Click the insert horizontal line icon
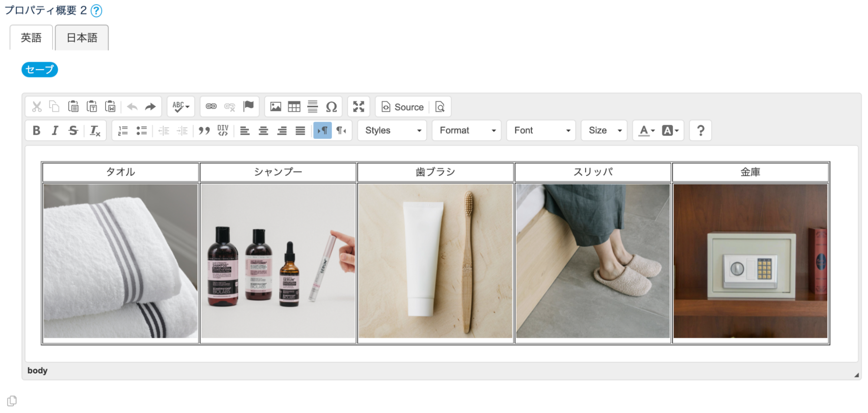This screenshot has width=868, height=413. pyautogui.click(x=313, y=107)
